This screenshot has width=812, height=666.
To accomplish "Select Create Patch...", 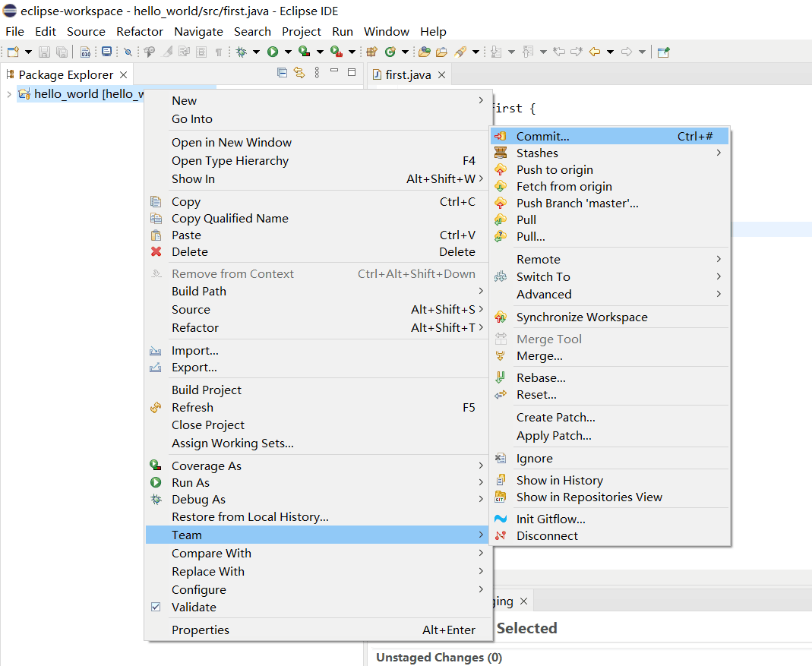I will coord(609,417).
